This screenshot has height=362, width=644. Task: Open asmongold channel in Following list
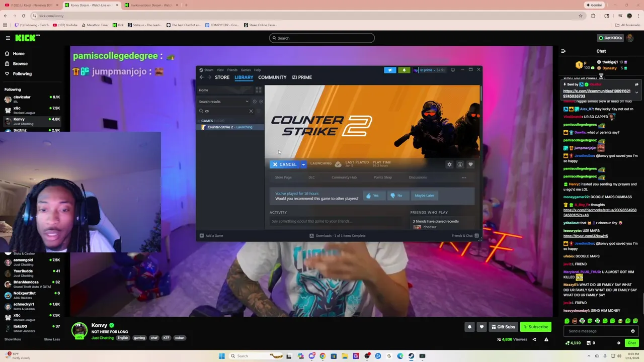31,262
